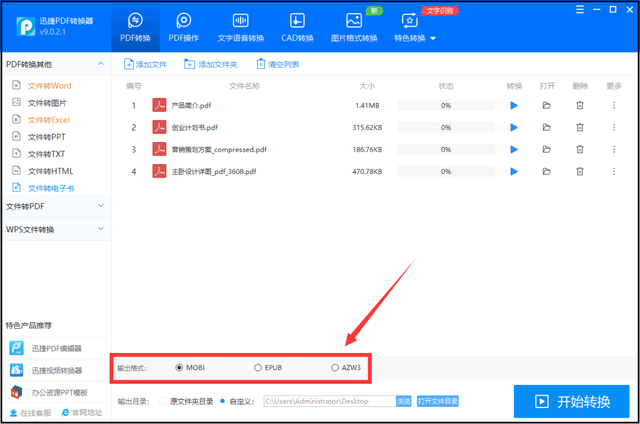This screenshot has height=424, width=640.
Task: Click file name 主卧设计详图_pdf_3608.pdf
Action: [x=214, y=171]
